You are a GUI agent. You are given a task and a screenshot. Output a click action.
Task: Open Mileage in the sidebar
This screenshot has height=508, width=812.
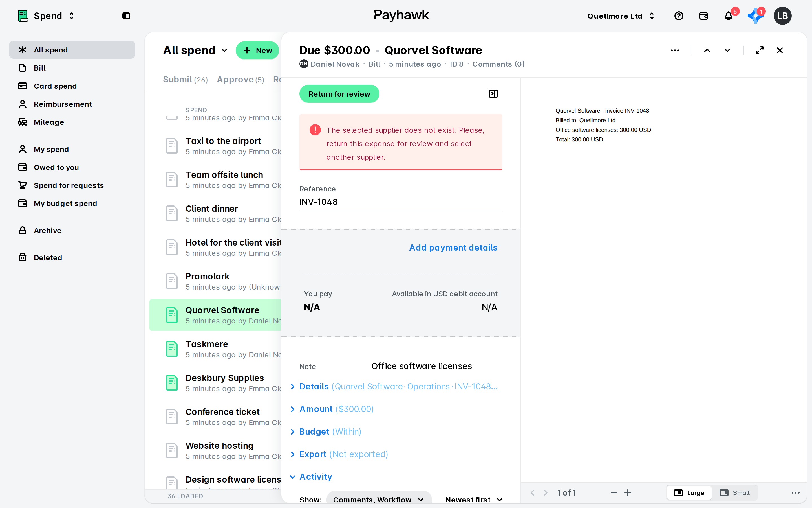tap(72, 122)
